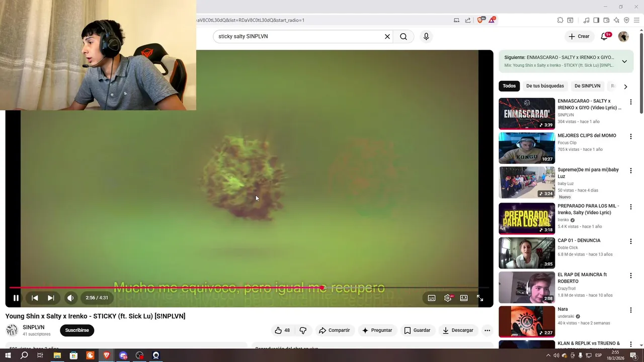Mute the video player volume
Viewport: 644px width, 362px height.
tap(70, 298)
